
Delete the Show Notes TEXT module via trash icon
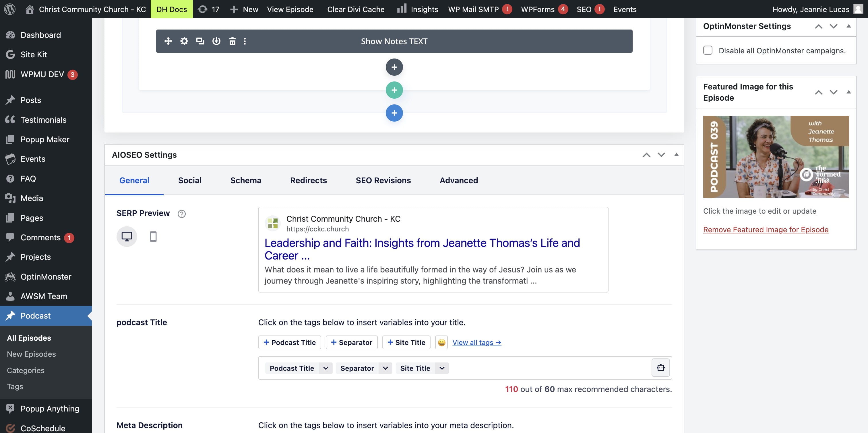(232, 41)
